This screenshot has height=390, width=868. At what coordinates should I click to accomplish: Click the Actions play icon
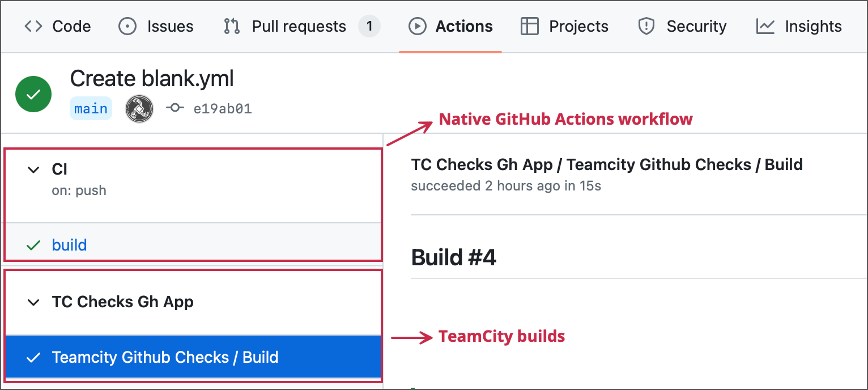pyautogui.click(x=417, y=26)
